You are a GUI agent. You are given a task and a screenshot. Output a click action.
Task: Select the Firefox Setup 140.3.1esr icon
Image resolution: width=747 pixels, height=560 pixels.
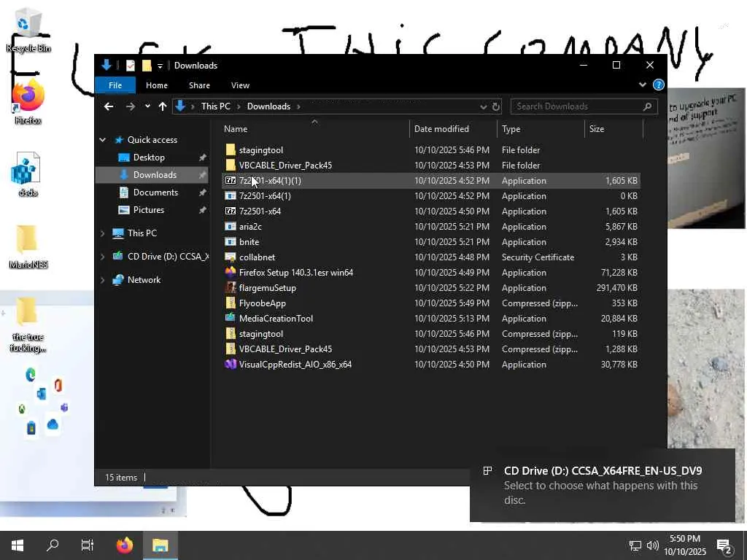pyautogui.click(x=231, y=273)
